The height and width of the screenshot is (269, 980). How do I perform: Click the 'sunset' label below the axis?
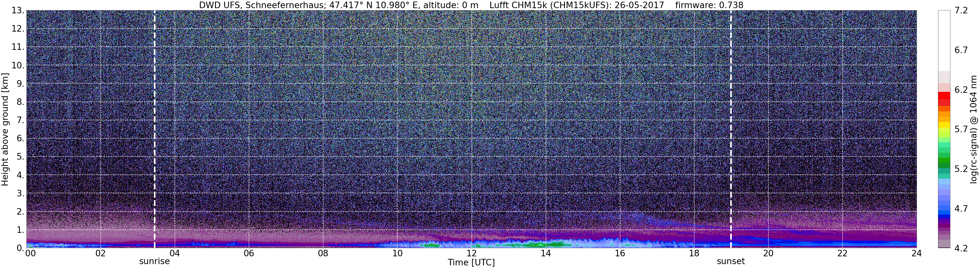[731, 262]
